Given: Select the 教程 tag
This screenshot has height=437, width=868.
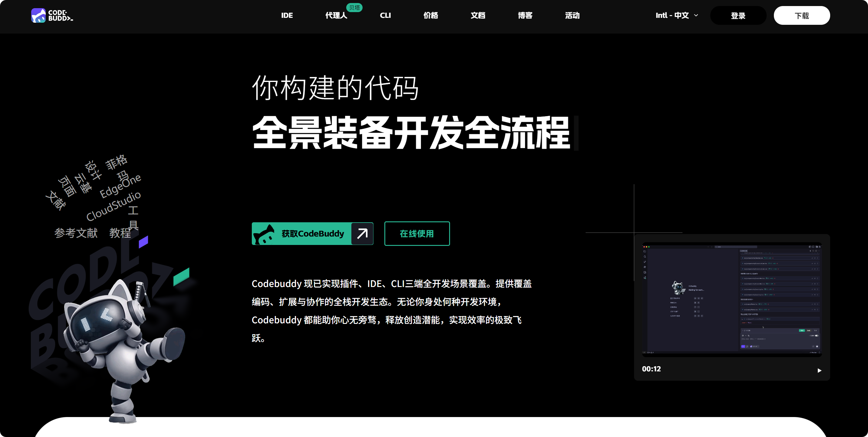Looking at the screenshot, I should tap(120, 233).
